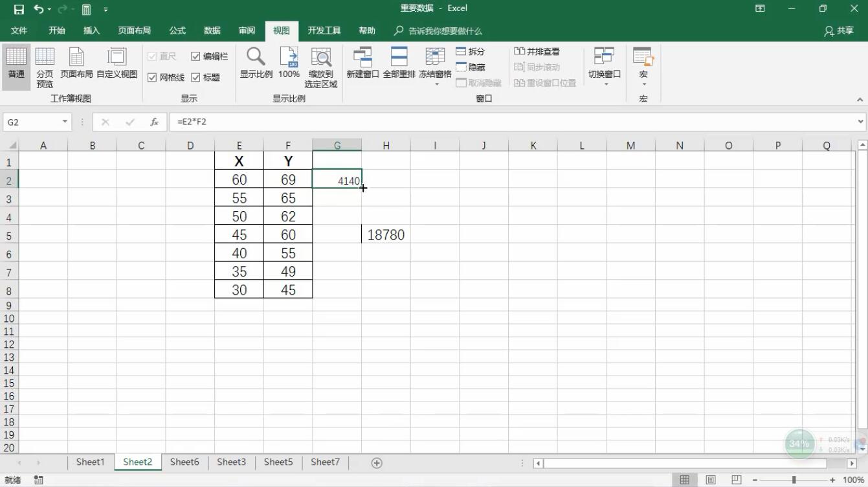Image resolution: width=868 pixels, height=487 pixels.
Task: Expand the formula bar
Action: [x=861, y=121]
